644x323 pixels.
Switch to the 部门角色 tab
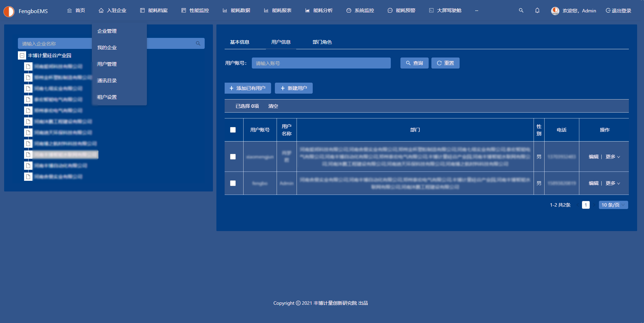click(x=322, y=42)
